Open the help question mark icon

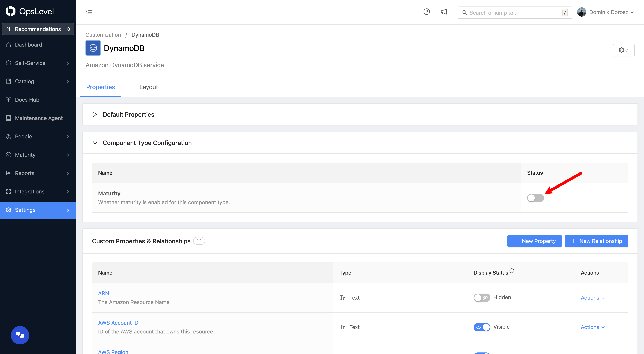426,12
